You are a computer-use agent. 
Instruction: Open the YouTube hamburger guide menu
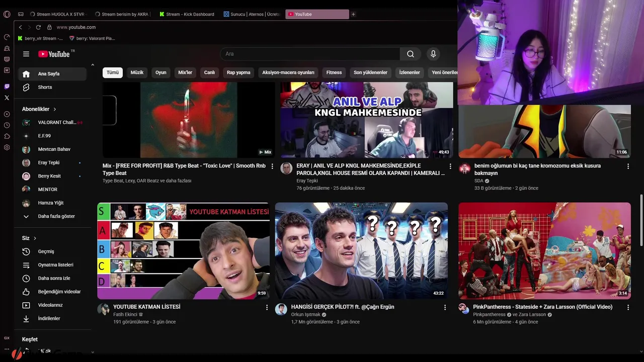point(26,54)
